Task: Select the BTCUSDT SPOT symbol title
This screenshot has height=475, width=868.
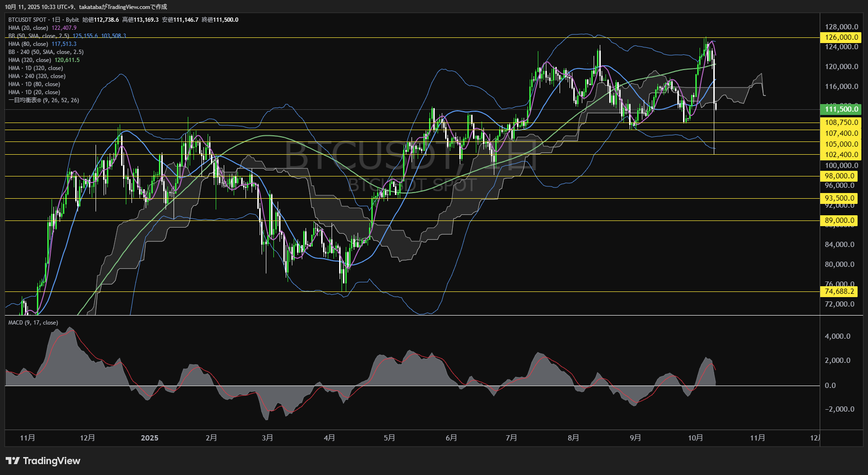Action: pyautogui.click(x=27, y=20)
